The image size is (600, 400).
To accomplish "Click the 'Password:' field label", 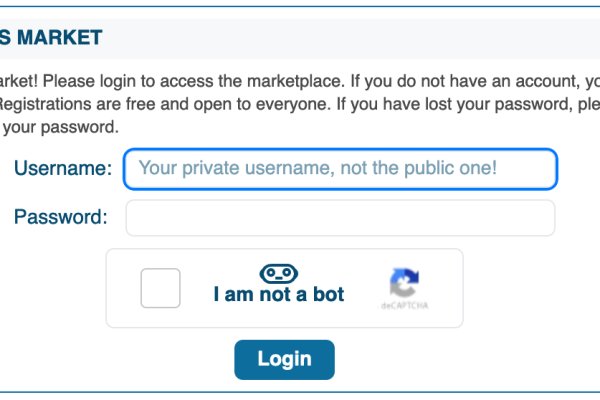I will tap(61, 217).
